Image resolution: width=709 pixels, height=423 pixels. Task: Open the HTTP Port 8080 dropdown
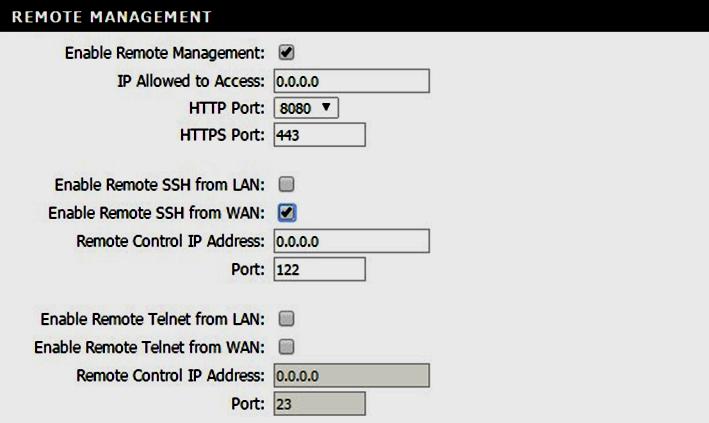click(x=306, y=108)
